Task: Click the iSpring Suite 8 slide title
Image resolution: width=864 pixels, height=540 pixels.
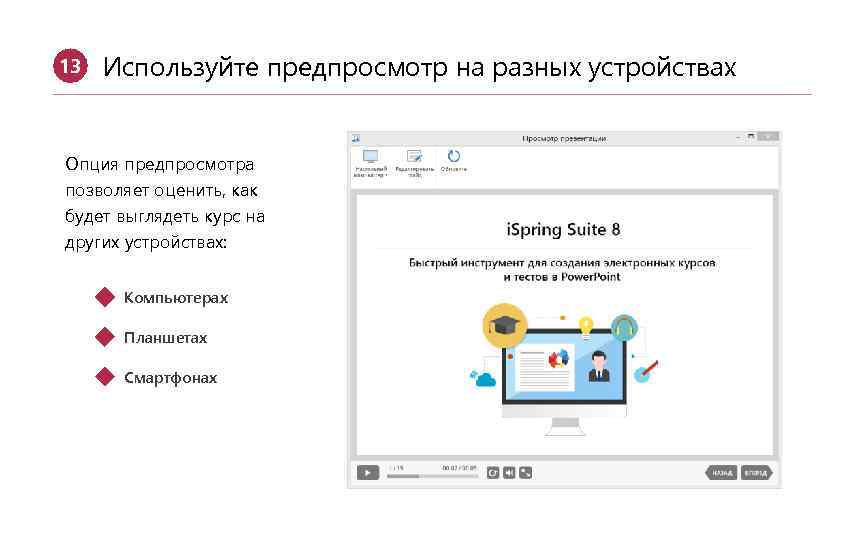Action: coord(563,229)
